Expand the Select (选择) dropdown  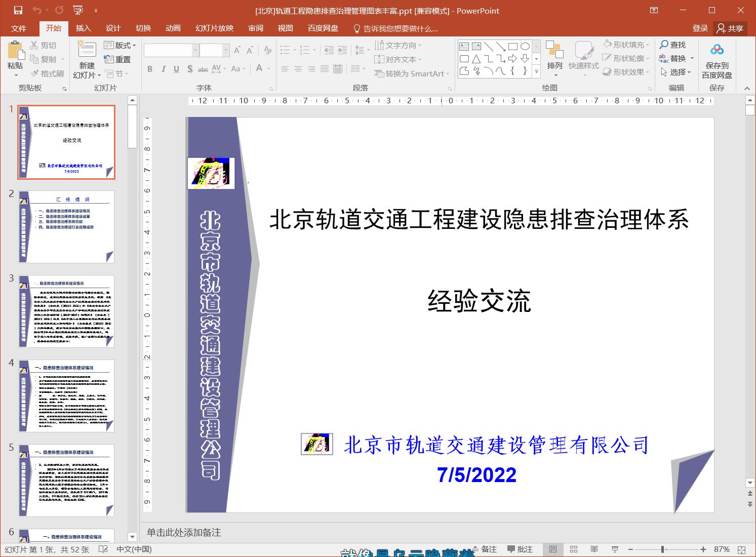tap(676, 72)
